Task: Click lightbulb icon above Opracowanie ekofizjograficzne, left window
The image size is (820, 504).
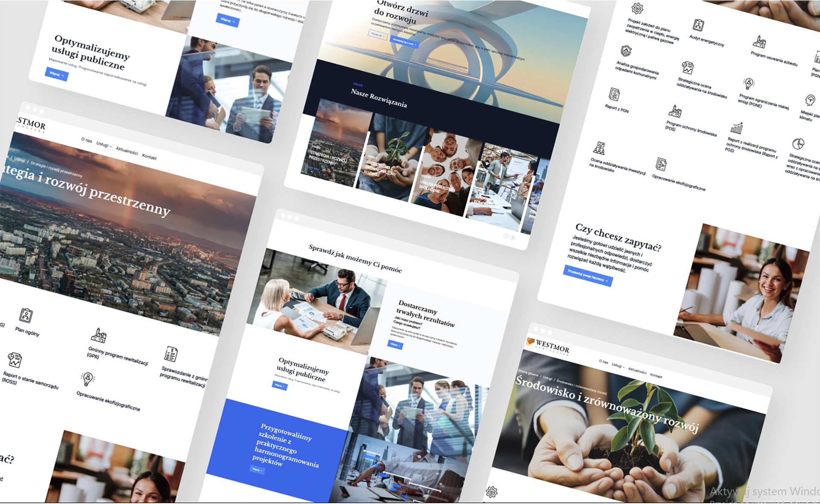Action: 88,378
